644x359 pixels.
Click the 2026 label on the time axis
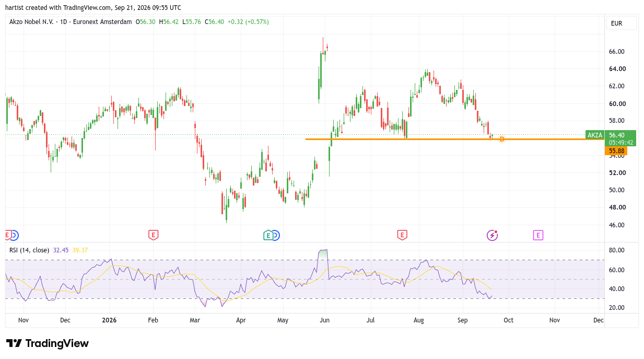click(109, 320)
